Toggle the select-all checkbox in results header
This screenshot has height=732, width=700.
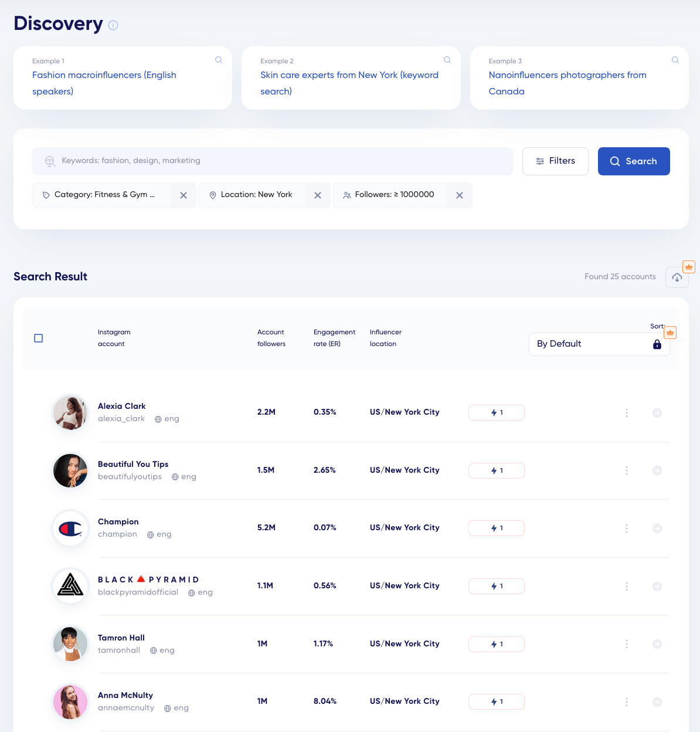coord(39,338)
